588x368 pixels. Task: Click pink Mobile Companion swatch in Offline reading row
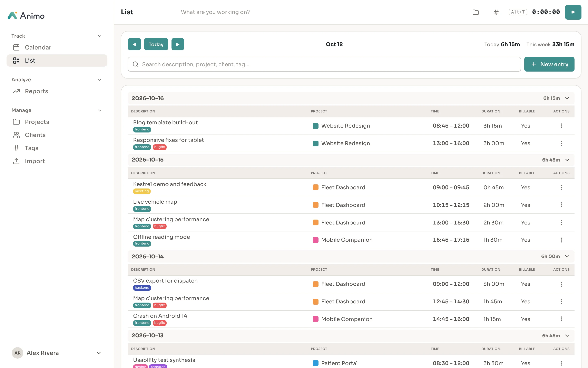coord(315,240)
